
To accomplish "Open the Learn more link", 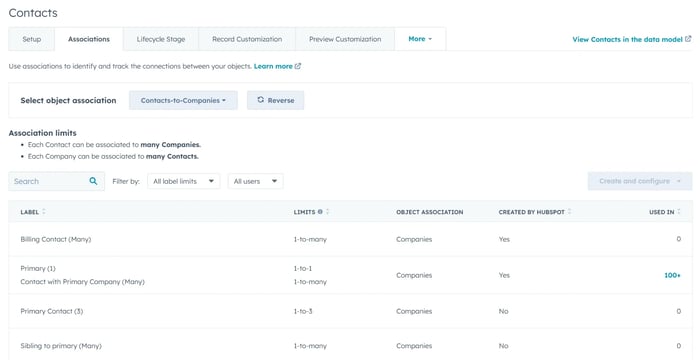I will (273, 66).
